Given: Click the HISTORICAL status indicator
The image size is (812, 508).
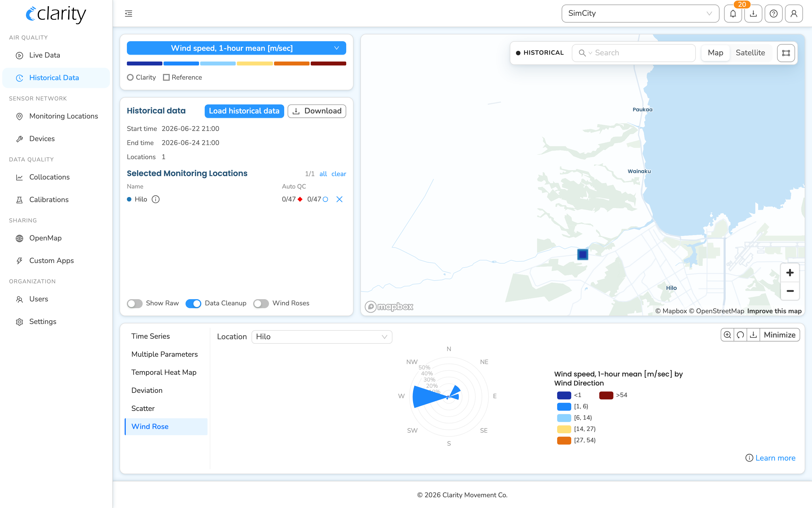Looking at the screenshot, I should [540, 53].
